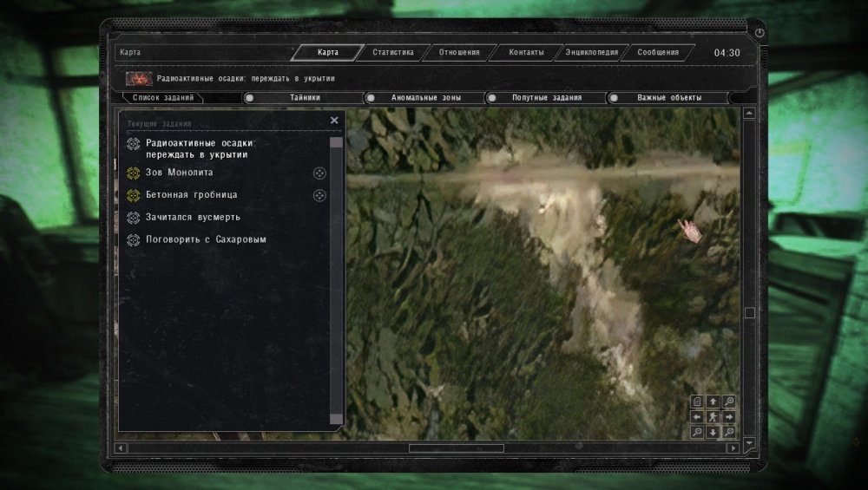This screenshot has width=868, height=490.
Task: Pan the map left with the left arrow
Action: tap(697, 417)
